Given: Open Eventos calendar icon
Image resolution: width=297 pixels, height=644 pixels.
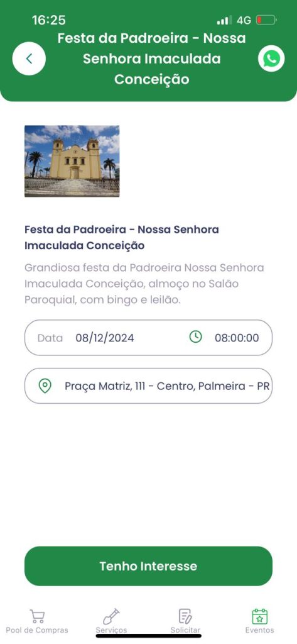Looking at the screenshot, I should [x=260, y=616].
